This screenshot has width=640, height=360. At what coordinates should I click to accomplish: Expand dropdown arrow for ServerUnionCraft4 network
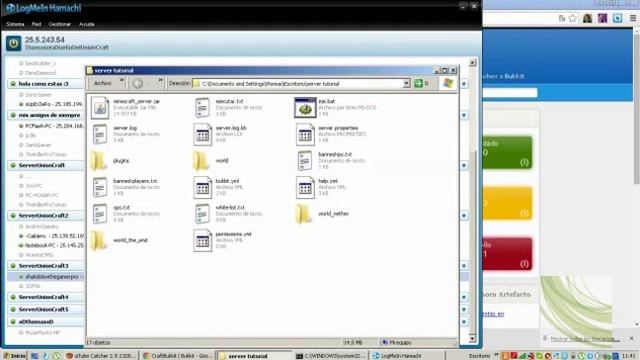point(464,298)
